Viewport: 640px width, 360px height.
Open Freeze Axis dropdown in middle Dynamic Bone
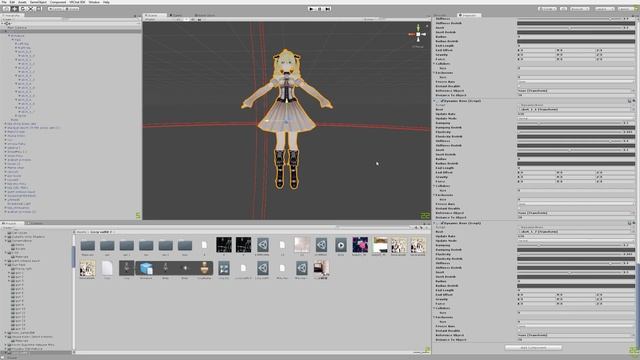pos(576,204)
